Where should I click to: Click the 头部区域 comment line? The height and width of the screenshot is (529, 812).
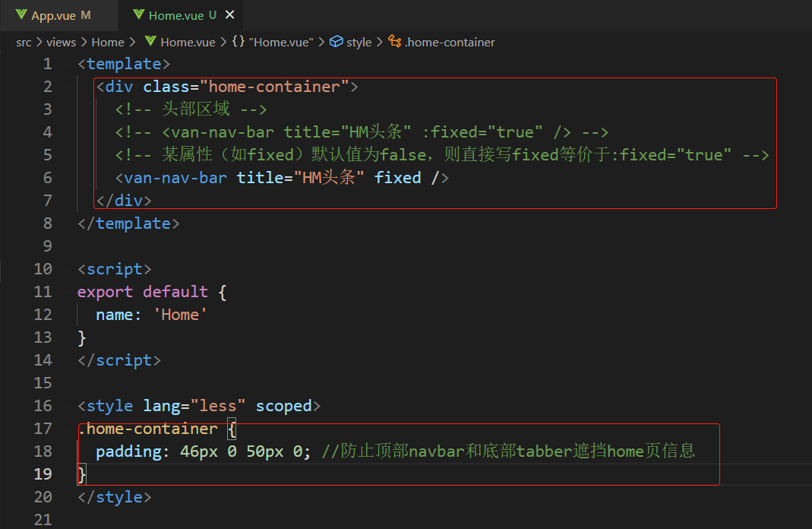coord(191,109)
